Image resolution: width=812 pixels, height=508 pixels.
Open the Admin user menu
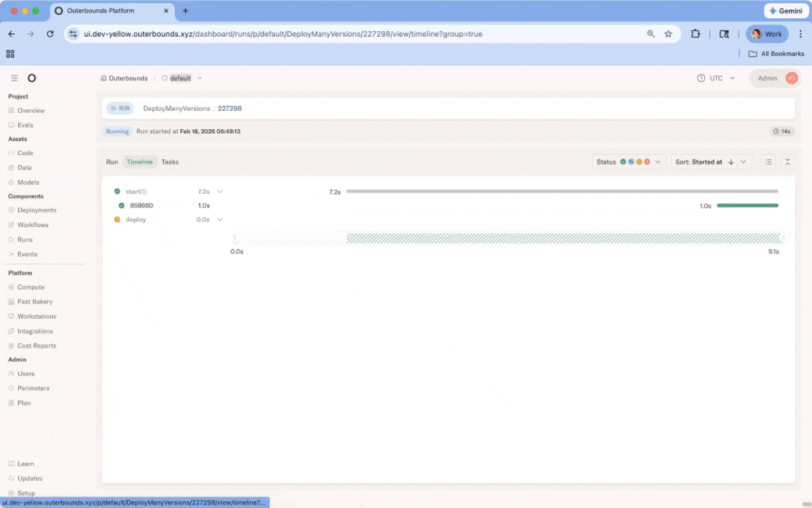(x=775, y=78)
